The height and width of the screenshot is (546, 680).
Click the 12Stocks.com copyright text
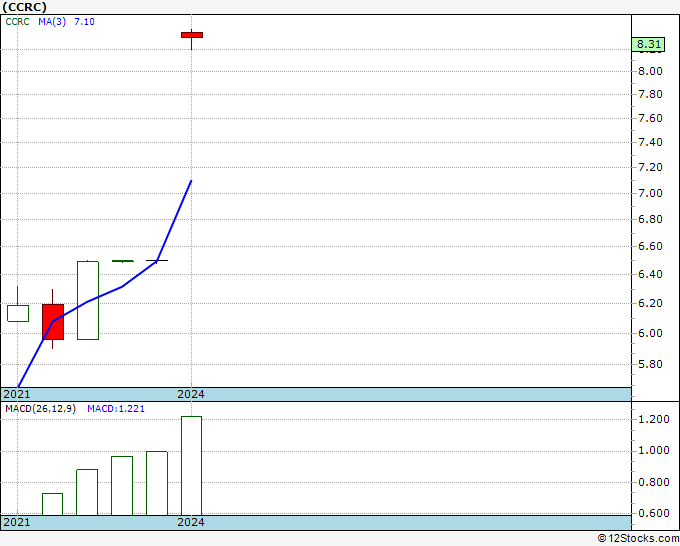(638, 538)
